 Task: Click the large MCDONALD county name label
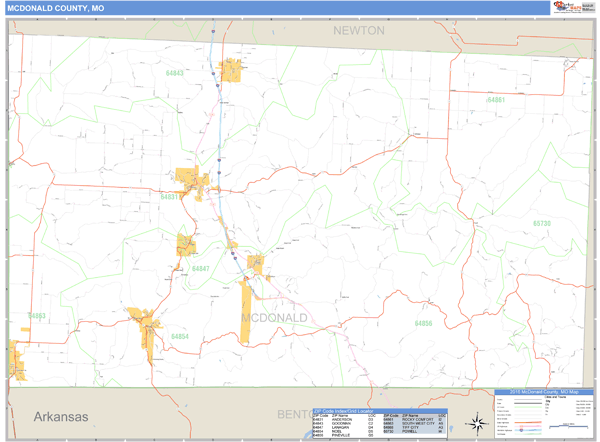(274, 318)
